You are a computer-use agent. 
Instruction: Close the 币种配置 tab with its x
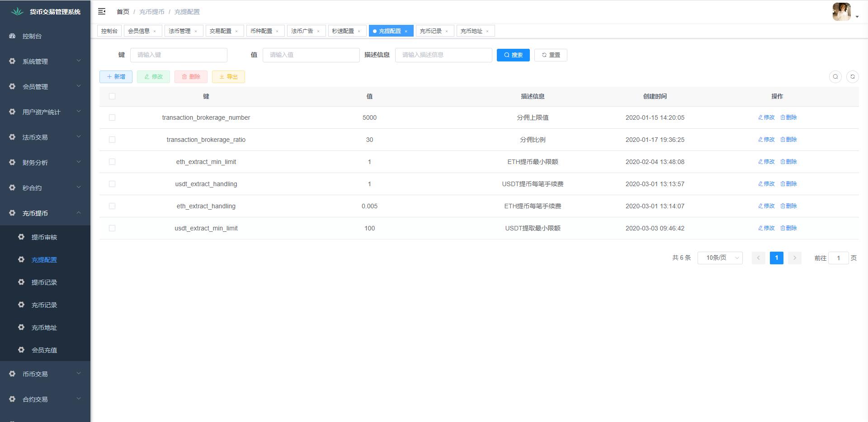(277, 31)
